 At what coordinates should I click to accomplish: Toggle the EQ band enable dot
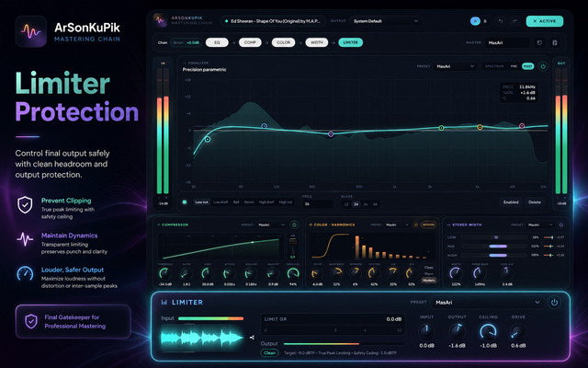(185, 202)
